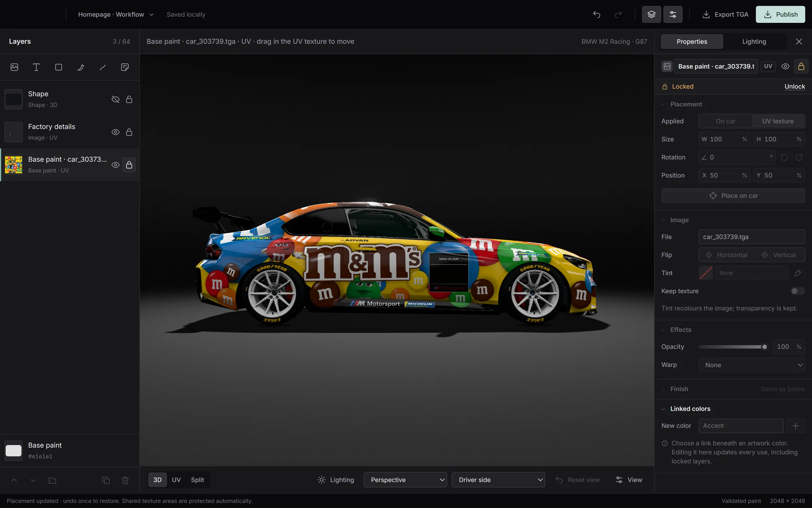Click the Place on car button

(x=733, y=195)
